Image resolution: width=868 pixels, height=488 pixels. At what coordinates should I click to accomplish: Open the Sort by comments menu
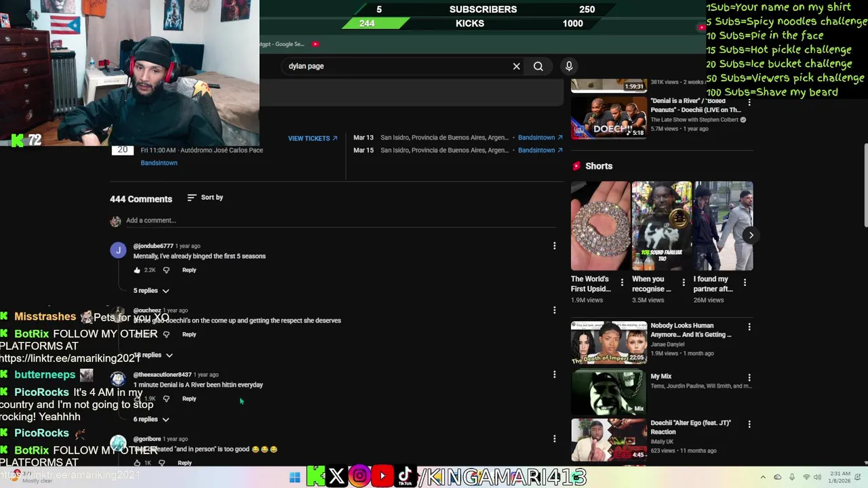pos(205,197)
